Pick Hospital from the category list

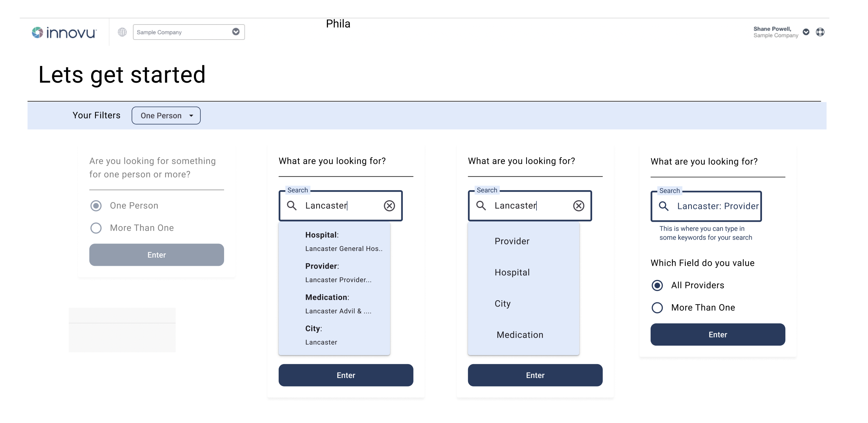pos(512,273)
